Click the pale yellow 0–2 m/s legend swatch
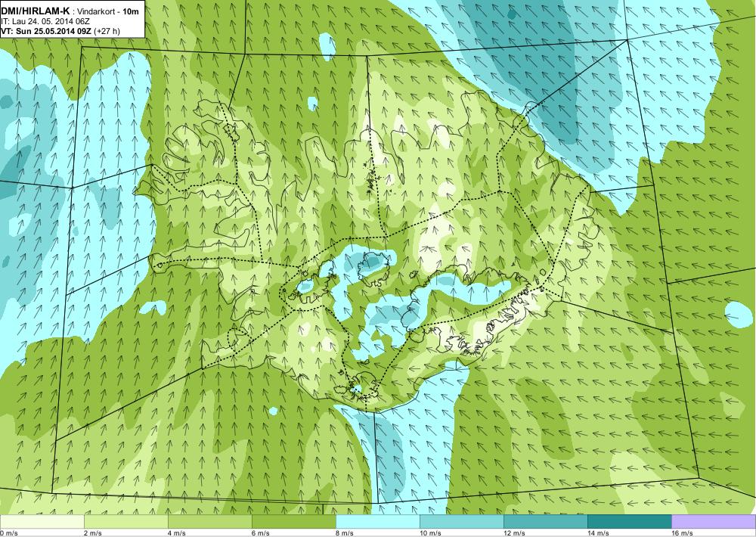This screenshot has width=756, height=537. click(x=42, y=522)
